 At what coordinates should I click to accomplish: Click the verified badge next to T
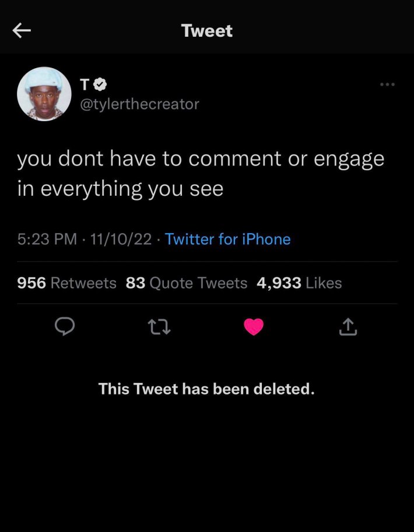tap(100, 84)
